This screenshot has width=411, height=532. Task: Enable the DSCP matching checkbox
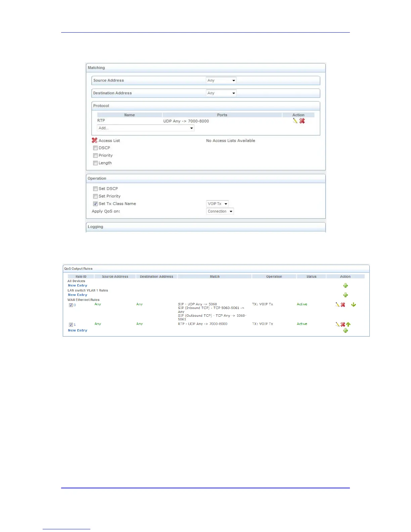tap(95, 148)
